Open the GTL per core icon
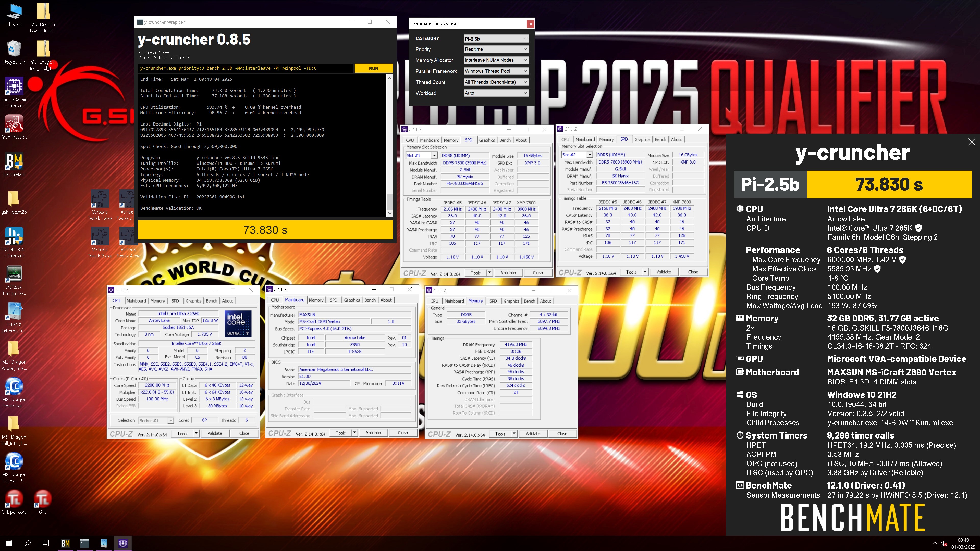This screenshot has width=980, height=551. 14,502
